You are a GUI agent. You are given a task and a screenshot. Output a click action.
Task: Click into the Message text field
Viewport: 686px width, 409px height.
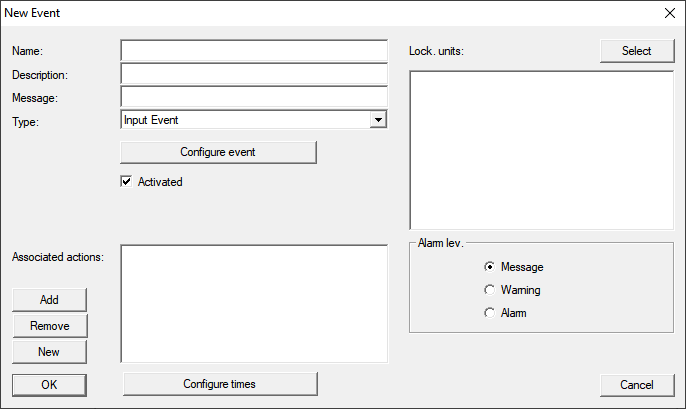[x=253, y=97]
